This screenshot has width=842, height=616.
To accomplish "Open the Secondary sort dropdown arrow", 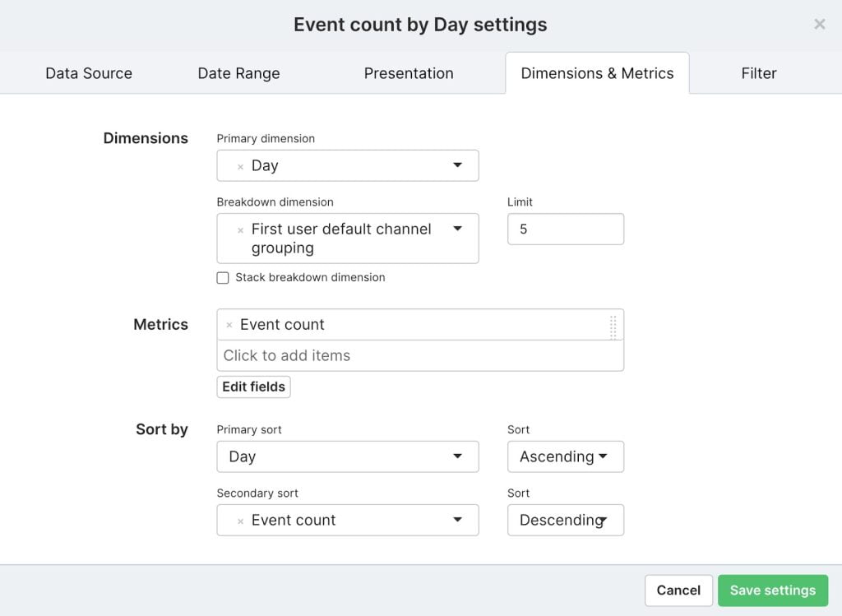I will [x=457, y=519].
